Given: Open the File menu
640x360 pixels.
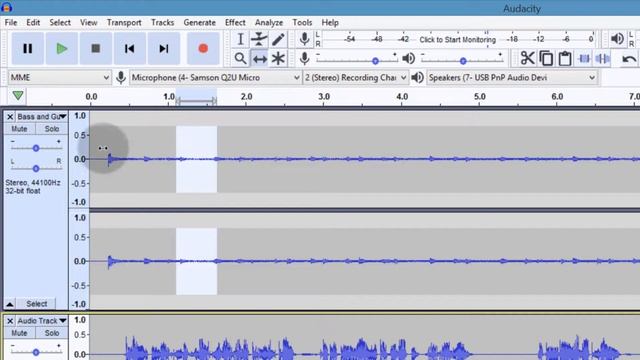Looking at the screenshot, I should [x=11, y=22].
